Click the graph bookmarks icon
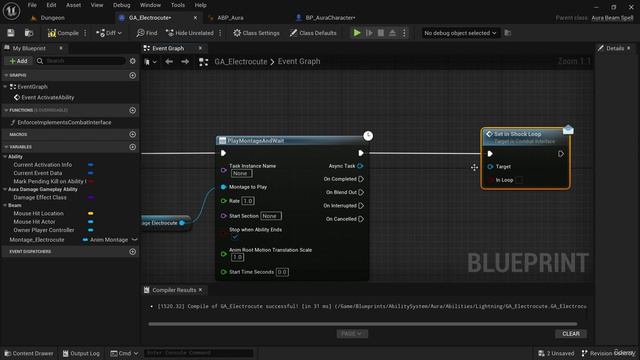Viewport: 640px width, 360px height. pos(150,62)
